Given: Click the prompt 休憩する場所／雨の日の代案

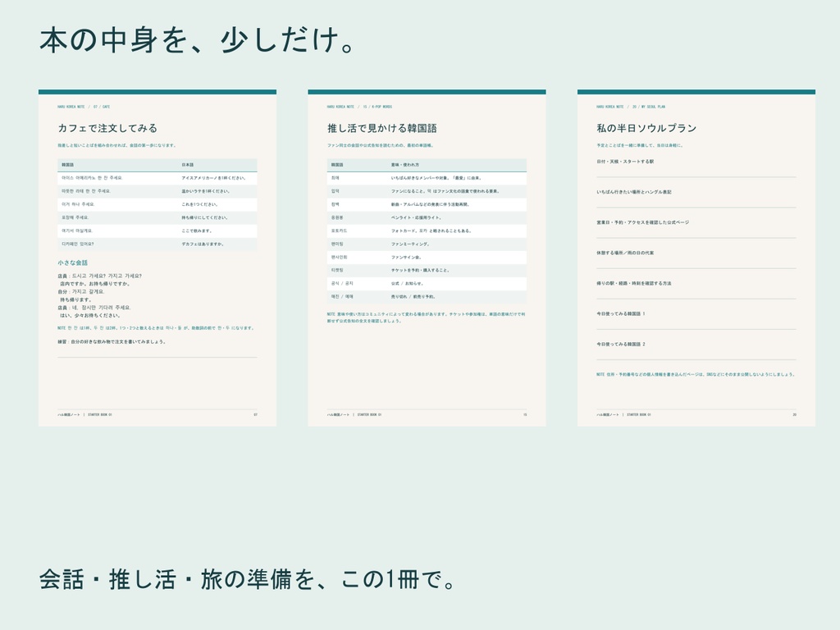Looking at the screenshot, I should 625,253.
